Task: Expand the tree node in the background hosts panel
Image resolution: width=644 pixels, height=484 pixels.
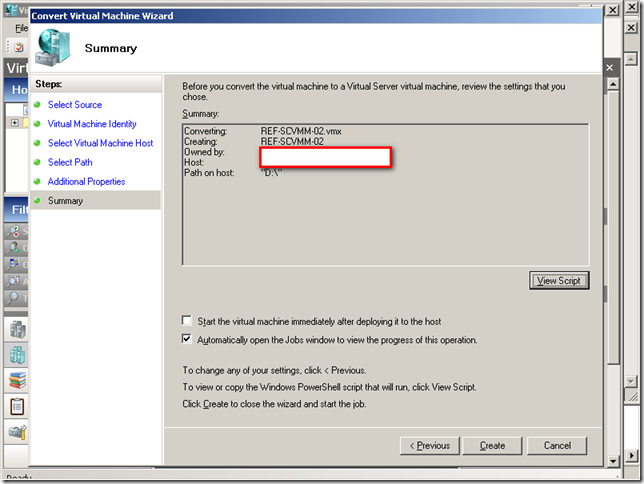Action: (x=15, y=123)
